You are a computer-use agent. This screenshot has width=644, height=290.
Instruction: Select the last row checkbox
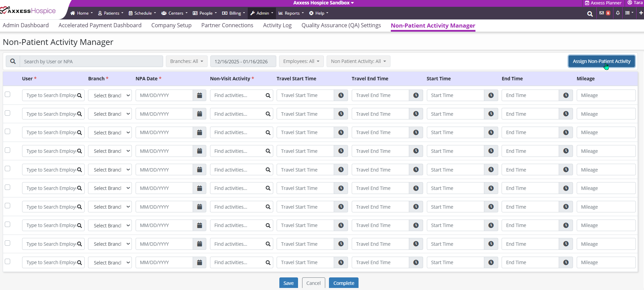(x=7, y=261)
